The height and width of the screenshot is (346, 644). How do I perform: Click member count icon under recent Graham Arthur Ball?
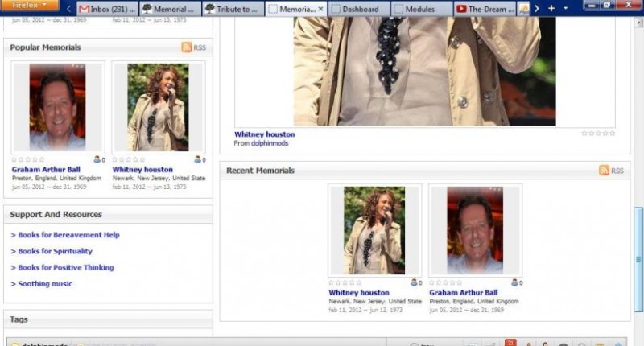[x=514, y=282]
